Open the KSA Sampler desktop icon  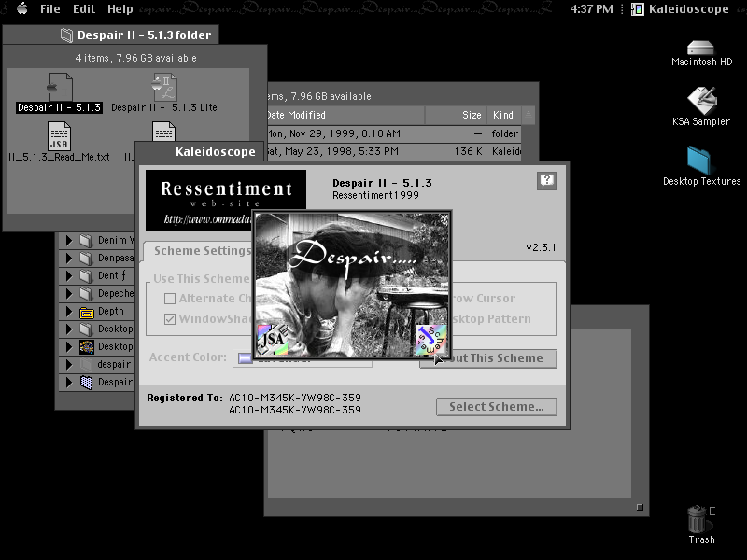(702, 100)
